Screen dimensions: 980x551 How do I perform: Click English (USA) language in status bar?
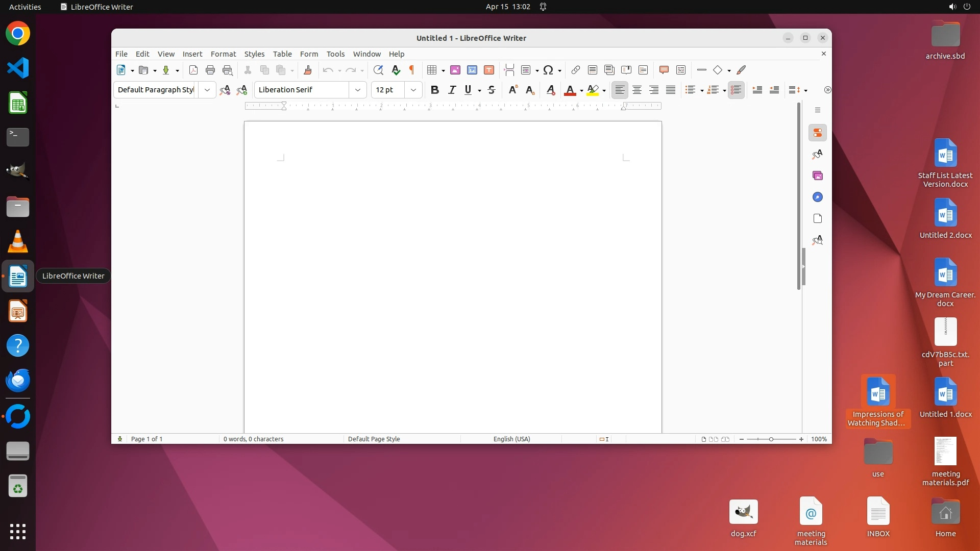click(511, 439)
